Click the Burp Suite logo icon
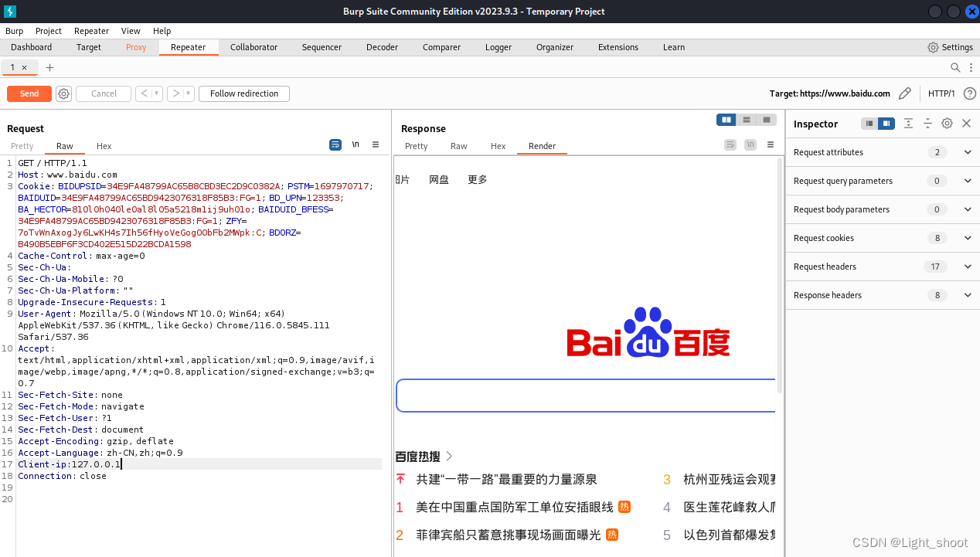 coord(9,12)
